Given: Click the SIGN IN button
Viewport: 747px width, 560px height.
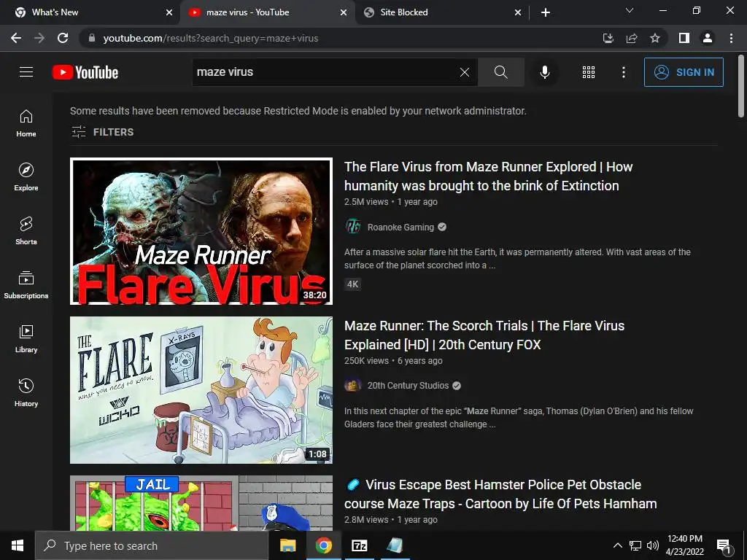Looking at the screenshot, I should coord(684,72).
